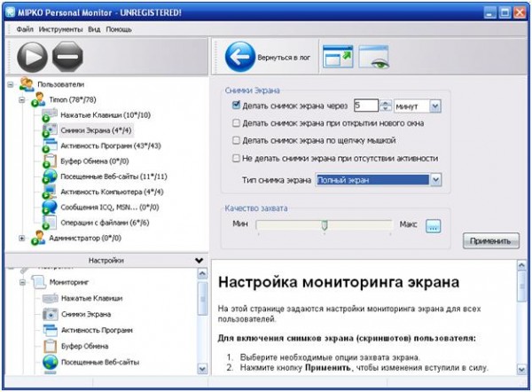Click the camera icon in the settings tree
This screenshot has width=532, height=392.
[51, 314]
